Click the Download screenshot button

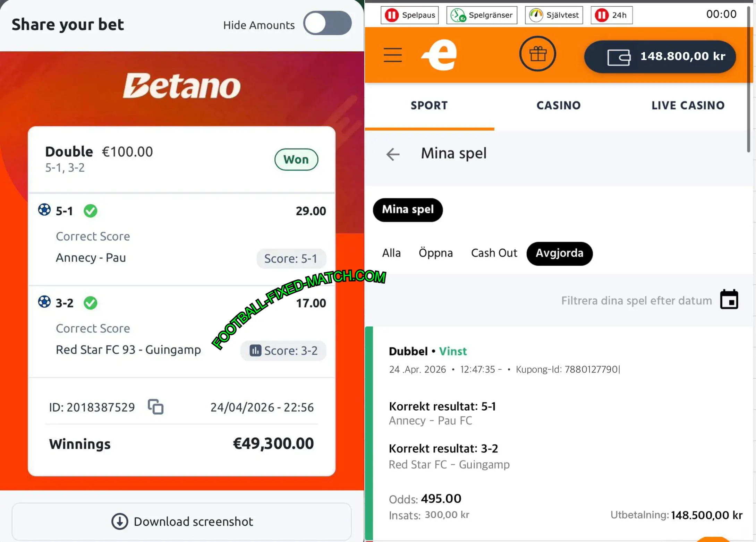pyautogui.click(x=182, y=521)
